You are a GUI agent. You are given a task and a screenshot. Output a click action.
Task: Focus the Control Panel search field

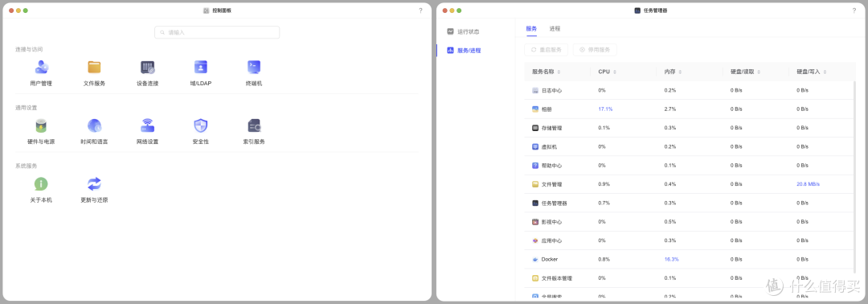[217, 32]
